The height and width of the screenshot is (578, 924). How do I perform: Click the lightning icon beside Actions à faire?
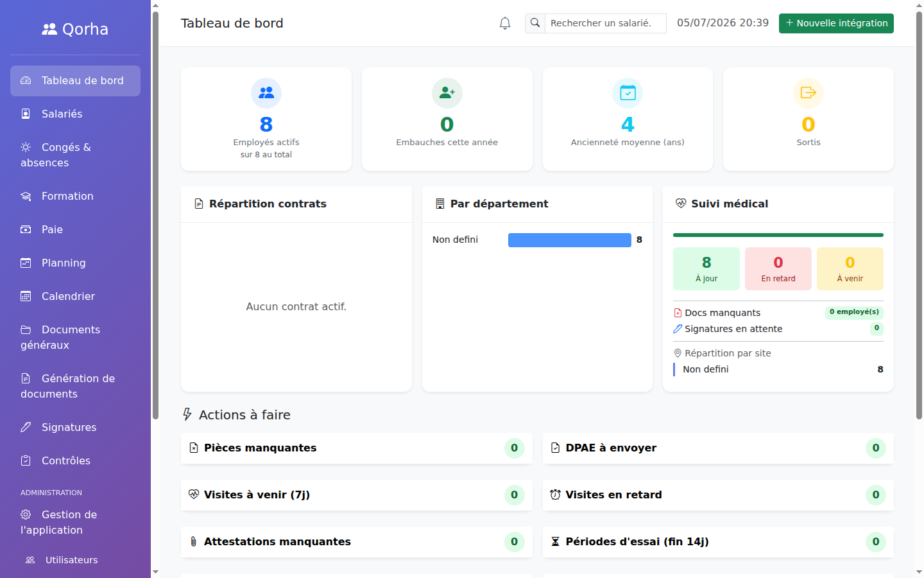point(187,414)
